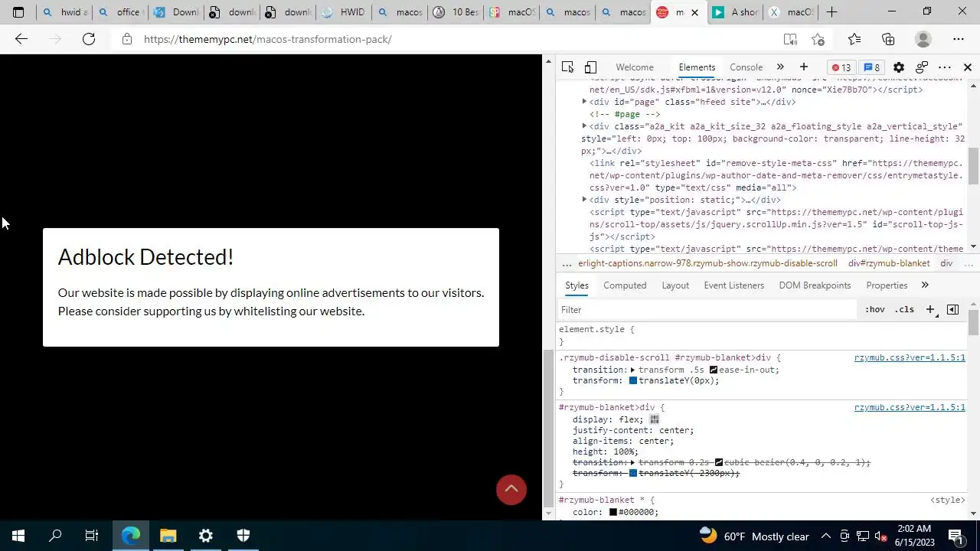This screenshot has height=551, width=980.
Task: Toggle device emulation mode in DevTools
Action: [x=590, y=67]
